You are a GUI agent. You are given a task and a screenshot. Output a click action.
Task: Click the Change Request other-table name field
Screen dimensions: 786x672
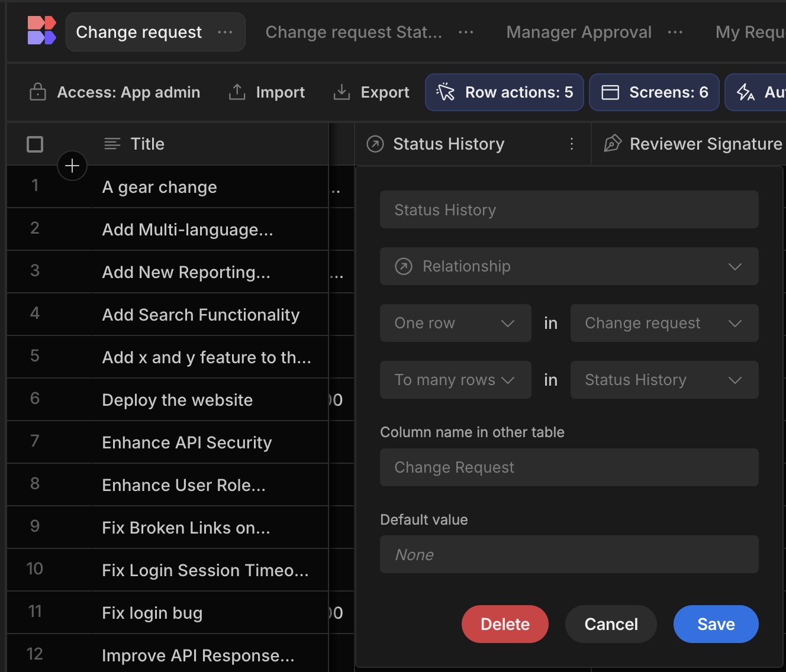pos(569,467)
